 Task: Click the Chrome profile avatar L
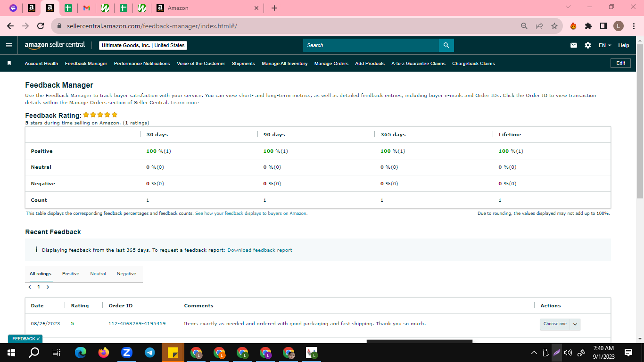pos(619,26)
